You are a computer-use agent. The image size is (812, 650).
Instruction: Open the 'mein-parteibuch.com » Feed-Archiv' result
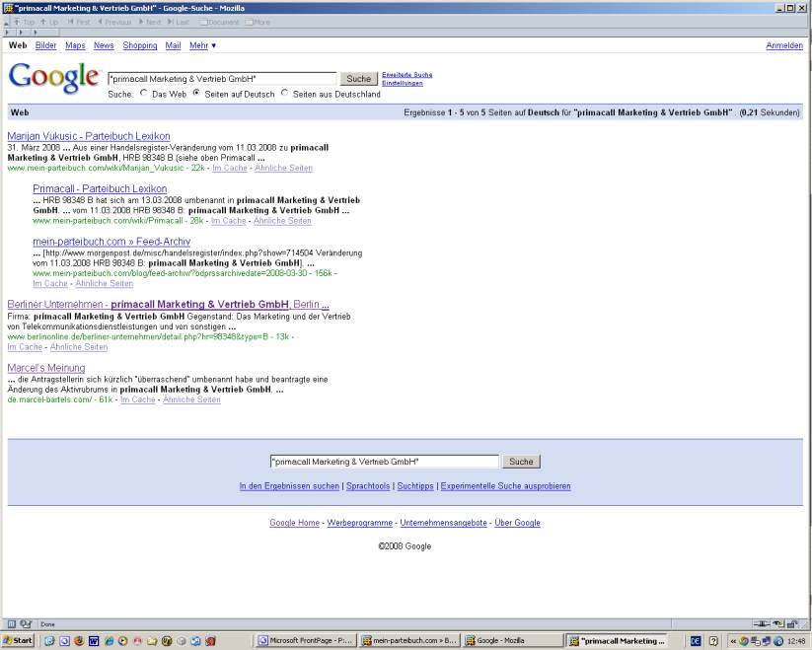click(x=111, y=242)
